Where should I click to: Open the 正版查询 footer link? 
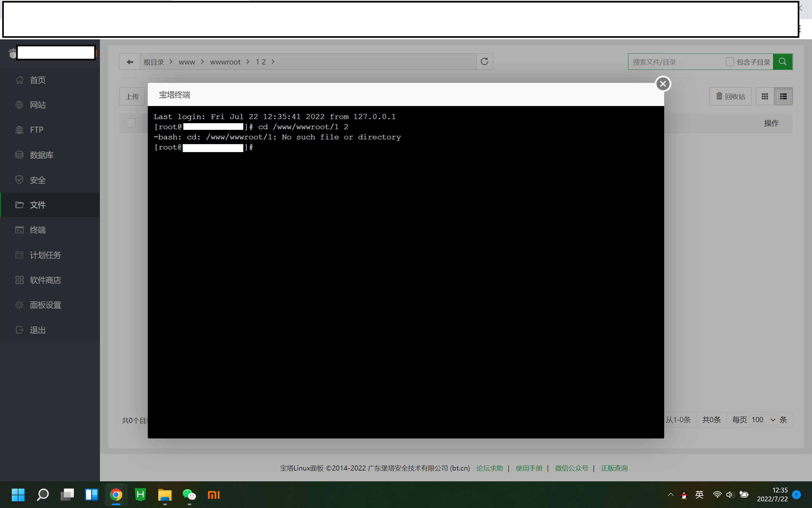click(x=614, y=468)
